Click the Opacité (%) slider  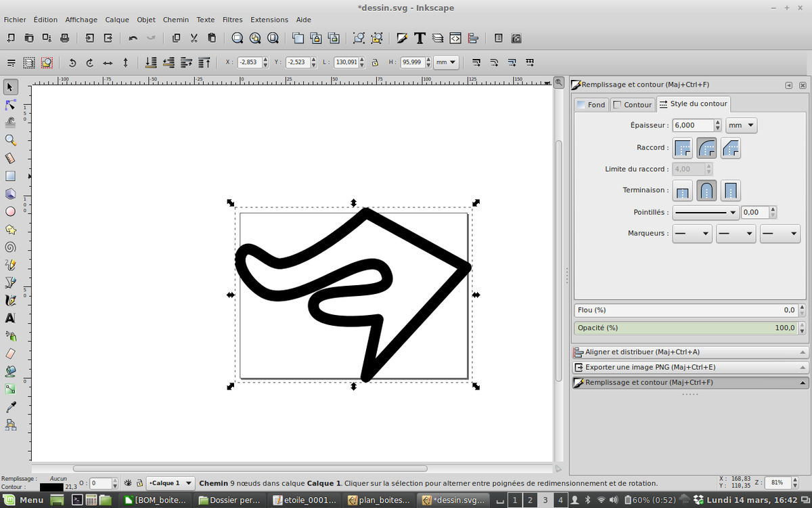[x=685, y=328]
